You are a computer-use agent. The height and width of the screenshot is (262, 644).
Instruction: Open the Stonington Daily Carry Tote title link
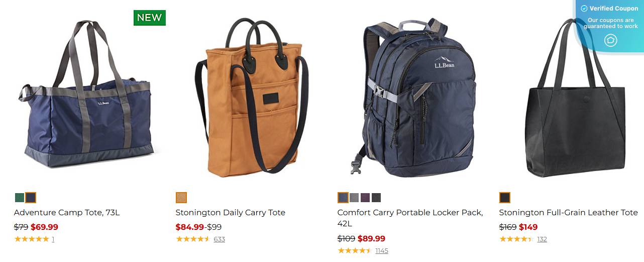[231, 213]
